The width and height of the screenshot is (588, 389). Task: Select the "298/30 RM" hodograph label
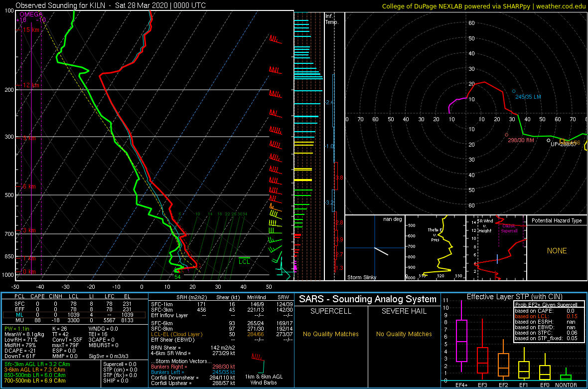point(521,140)
